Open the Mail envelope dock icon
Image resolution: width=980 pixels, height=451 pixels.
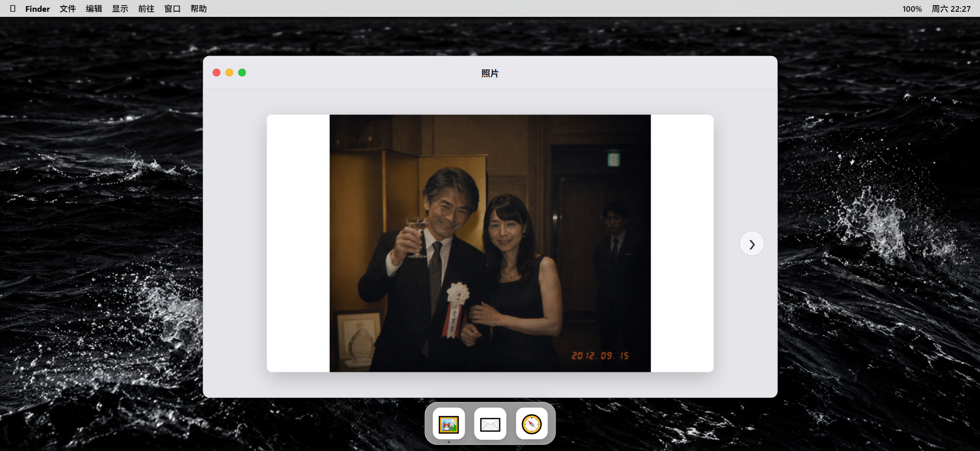pos(490,424)
